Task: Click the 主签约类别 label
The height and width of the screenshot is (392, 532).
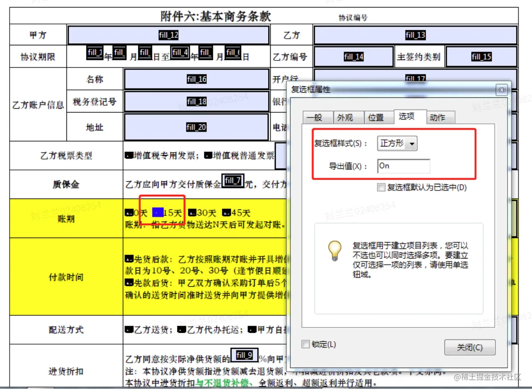Action: coord(419,57)
